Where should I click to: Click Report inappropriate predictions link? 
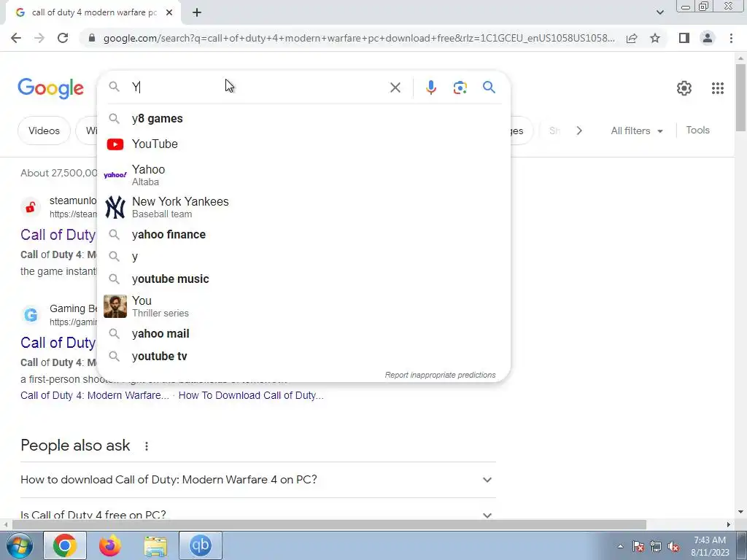440,376
